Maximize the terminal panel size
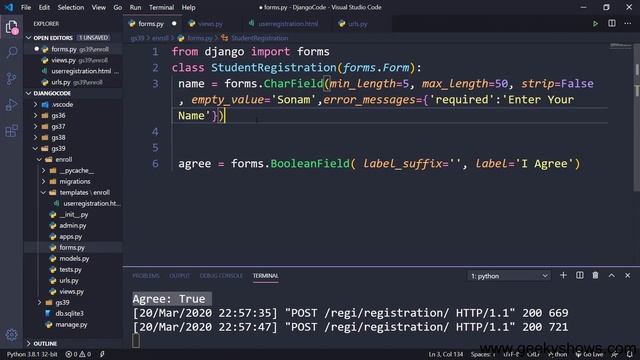 (611, 276)
